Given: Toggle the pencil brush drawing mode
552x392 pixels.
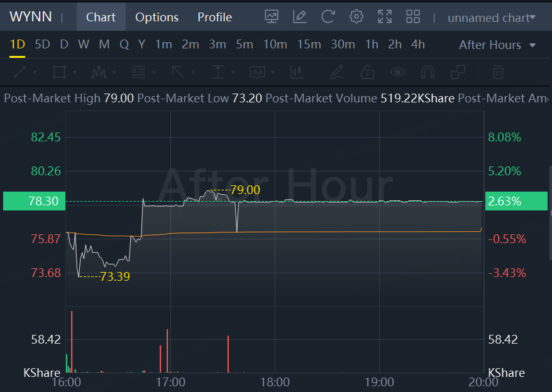Looking at the screenshot, I should [x=337, y=72].
